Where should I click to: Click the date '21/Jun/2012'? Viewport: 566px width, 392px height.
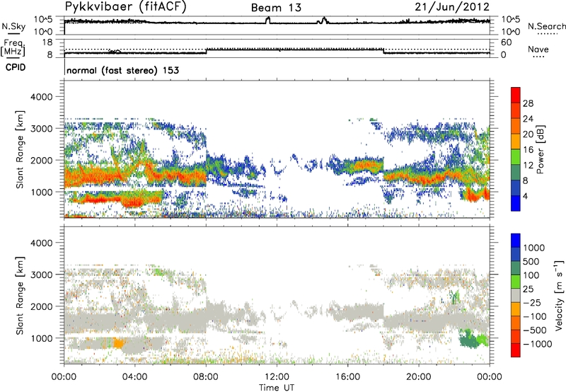[452, 7]
